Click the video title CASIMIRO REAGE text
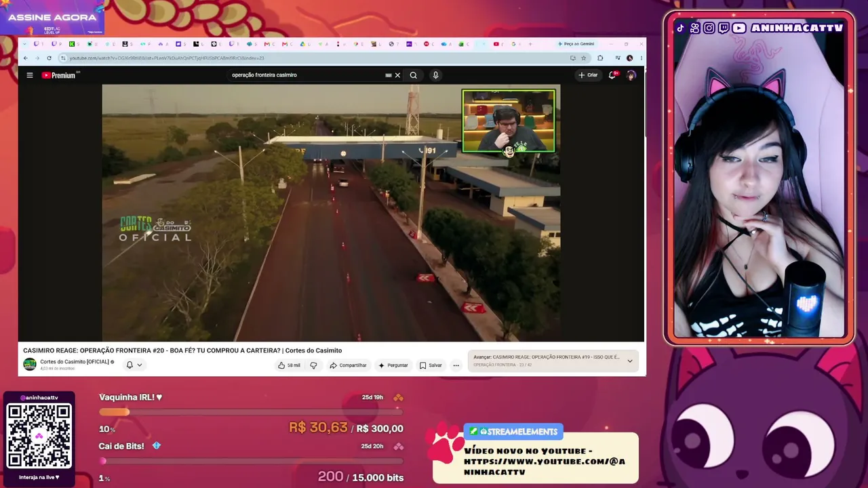 click(182, 350)
